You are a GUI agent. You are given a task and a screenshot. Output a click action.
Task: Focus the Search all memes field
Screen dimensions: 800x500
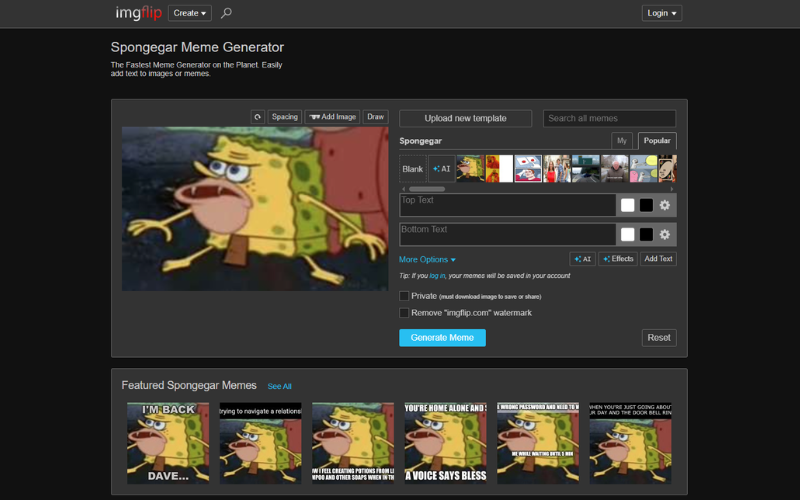click(x=609, y=118)
